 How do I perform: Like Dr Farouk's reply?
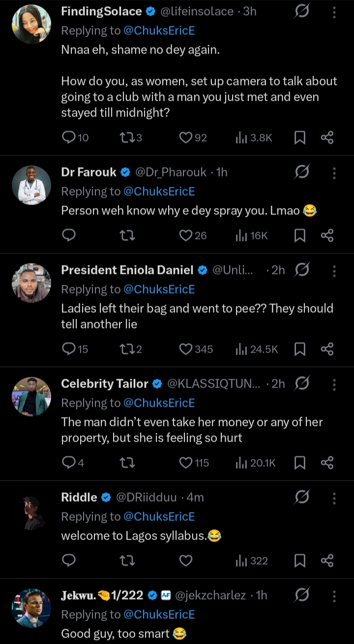[x=186, y=236]
